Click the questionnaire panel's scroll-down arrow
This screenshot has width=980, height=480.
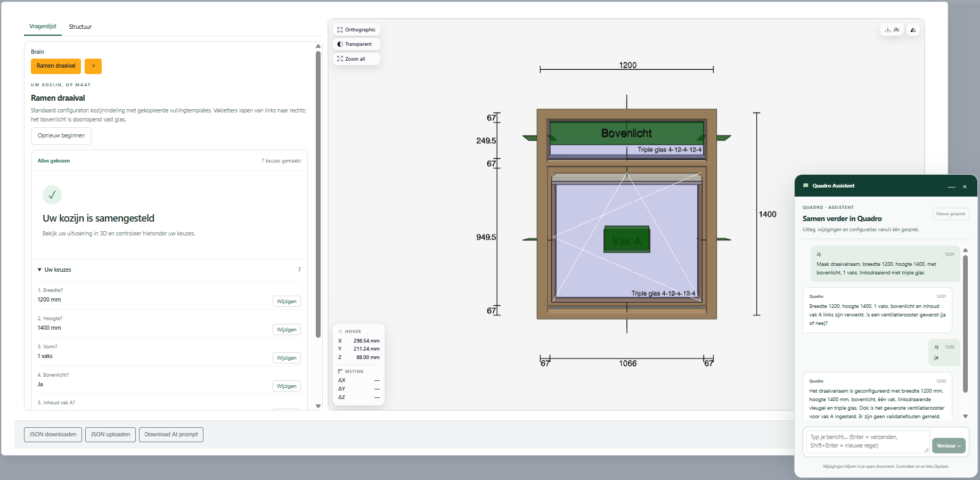(318, 406)
